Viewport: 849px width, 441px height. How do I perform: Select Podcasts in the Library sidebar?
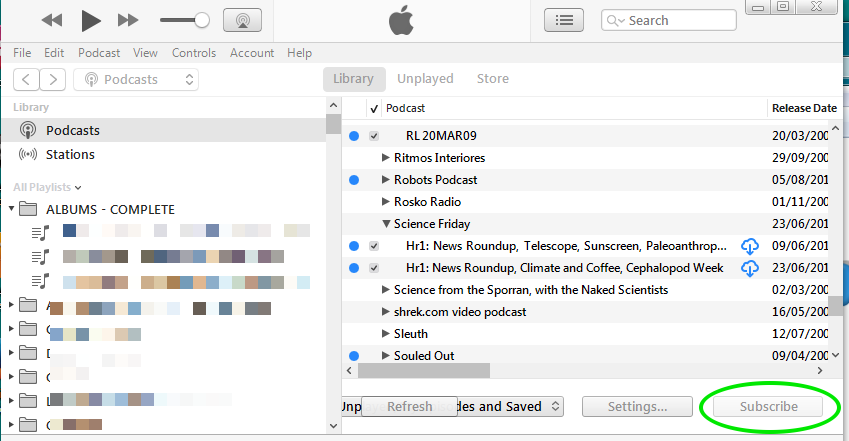[164, 130]
